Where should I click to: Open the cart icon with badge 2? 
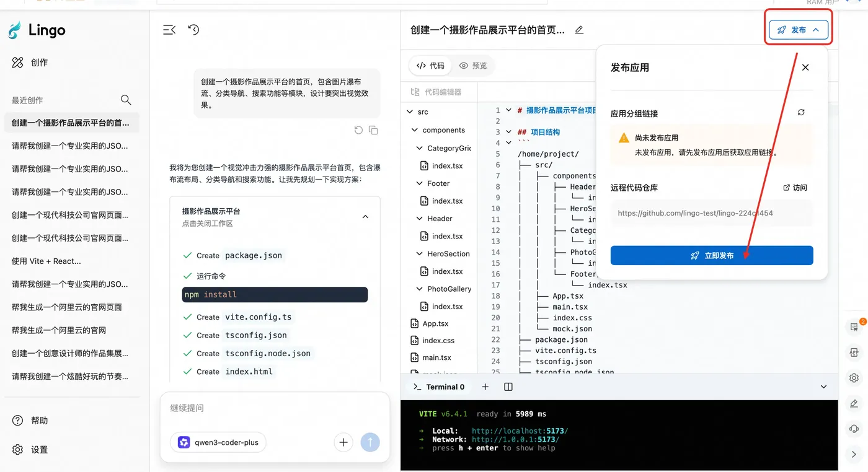coord(854,326)
